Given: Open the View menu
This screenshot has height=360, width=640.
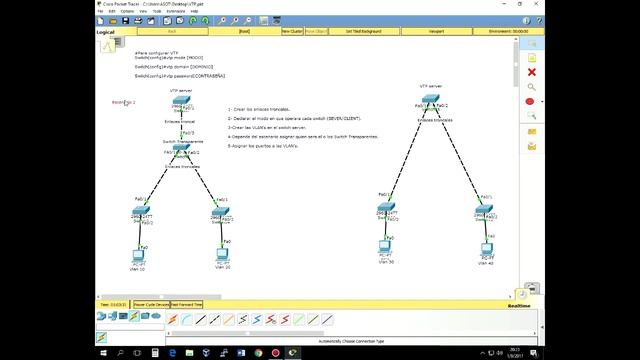Looking at the screenshot, I should pyautogui.click(x=143, y=11).
